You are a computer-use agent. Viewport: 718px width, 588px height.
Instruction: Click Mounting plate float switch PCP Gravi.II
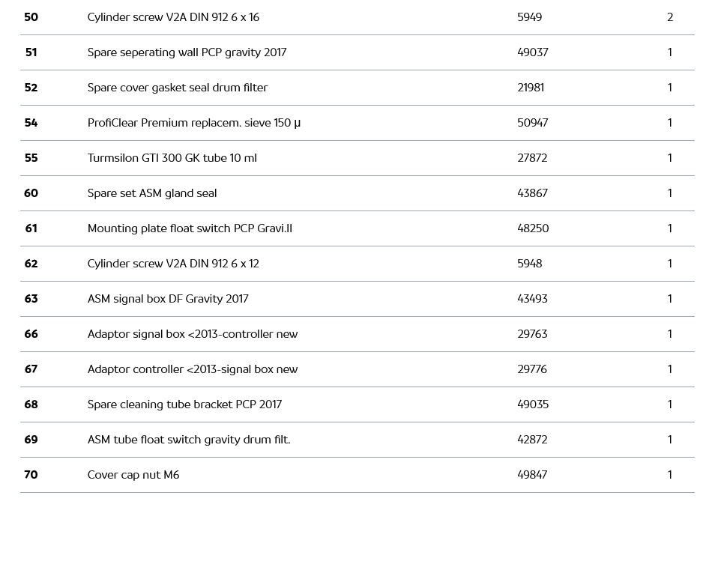point(190,228)
